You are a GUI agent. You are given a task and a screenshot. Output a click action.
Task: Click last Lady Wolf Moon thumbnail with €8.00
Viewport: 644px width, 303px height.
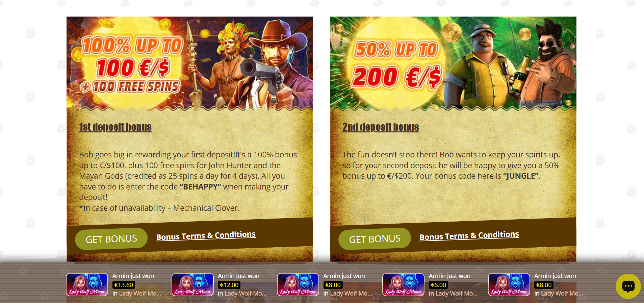[x=509, y=285]
